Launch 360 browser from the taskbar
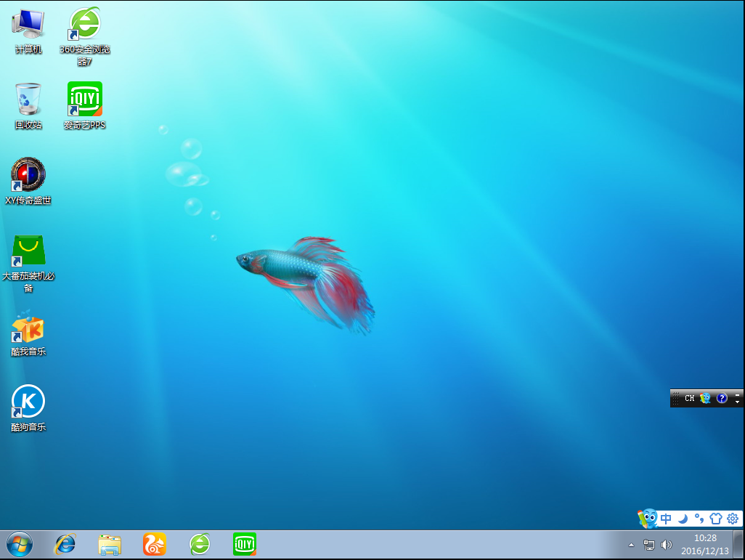This screenshot has height=560, width=745. [200, 544]
